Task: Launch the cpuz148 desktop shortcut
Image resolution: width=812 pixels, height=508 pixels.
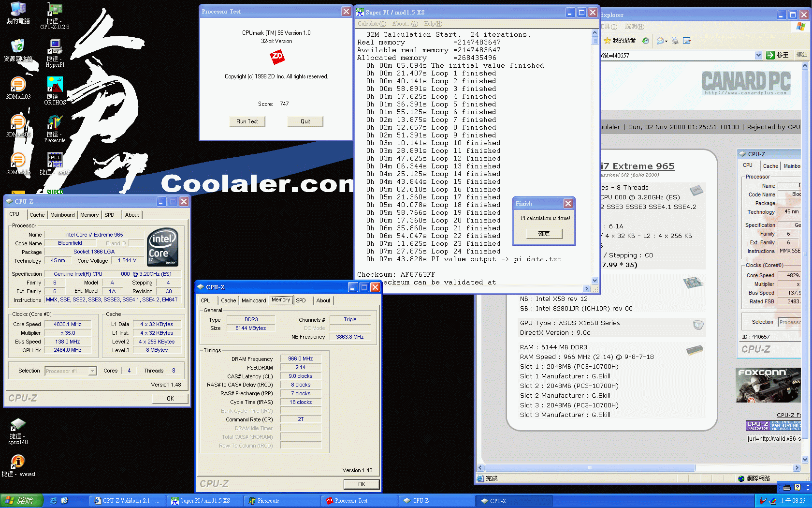Action: tap(18, 432)
